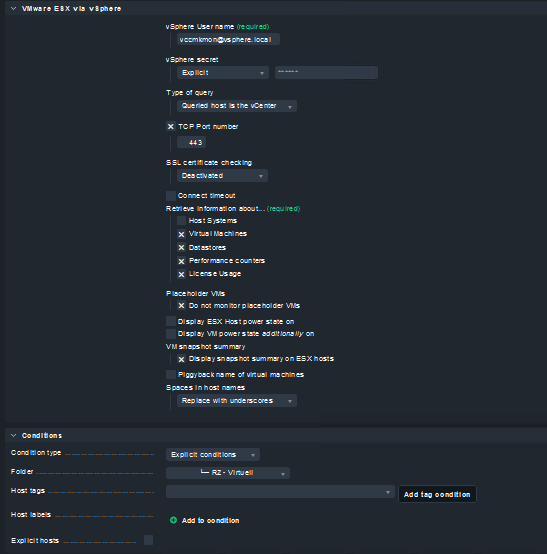This screenshot has width=547, height=554.
Task: Open the Folder dropdown showing RZ - Virtuell
Action: 228,473
